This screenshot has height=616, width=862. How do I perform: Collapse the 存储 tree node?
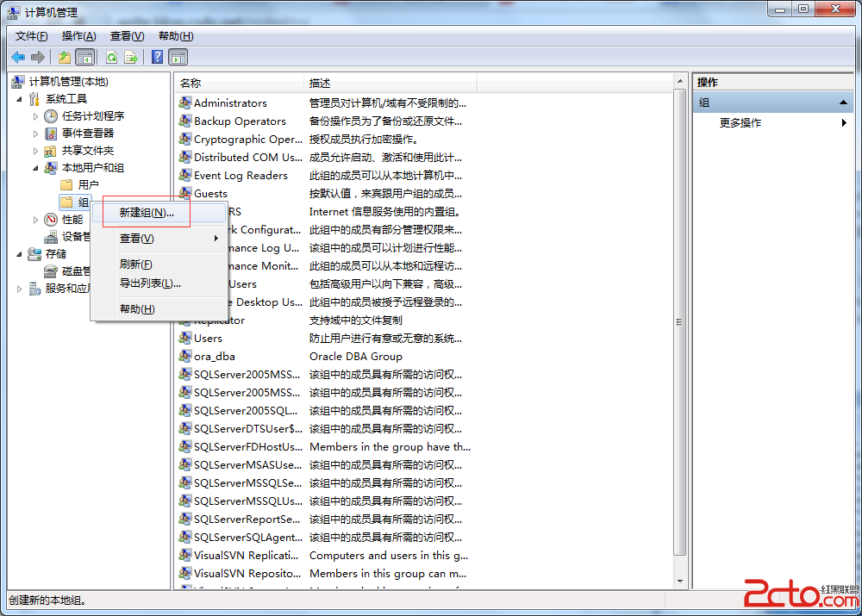(20, 254)
